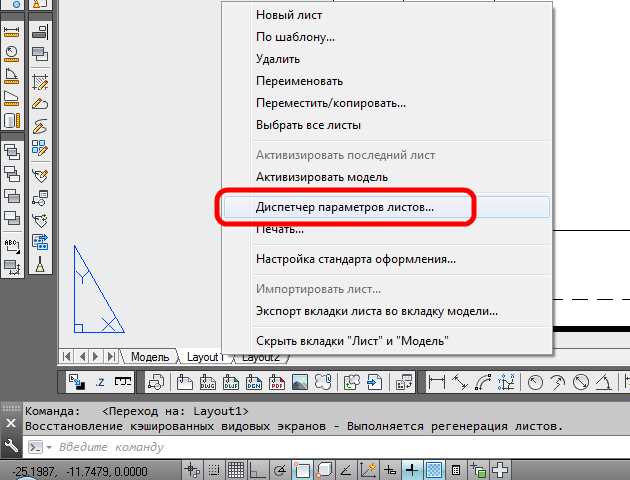Jump to last layout tab with arrow
Image resolution: width=630 pixels, height=480 pixels.
click(110, 357)
